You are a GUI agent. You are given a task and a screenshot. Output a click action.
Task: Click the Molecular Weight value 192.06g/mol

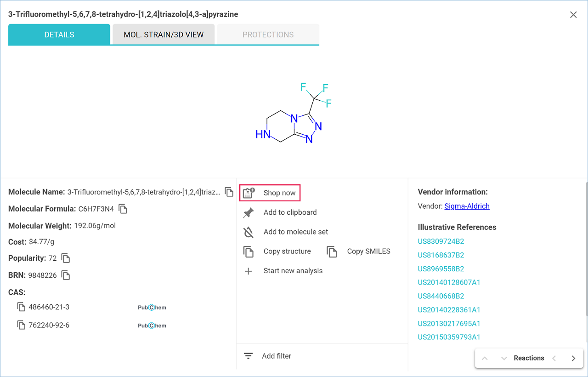95,226
